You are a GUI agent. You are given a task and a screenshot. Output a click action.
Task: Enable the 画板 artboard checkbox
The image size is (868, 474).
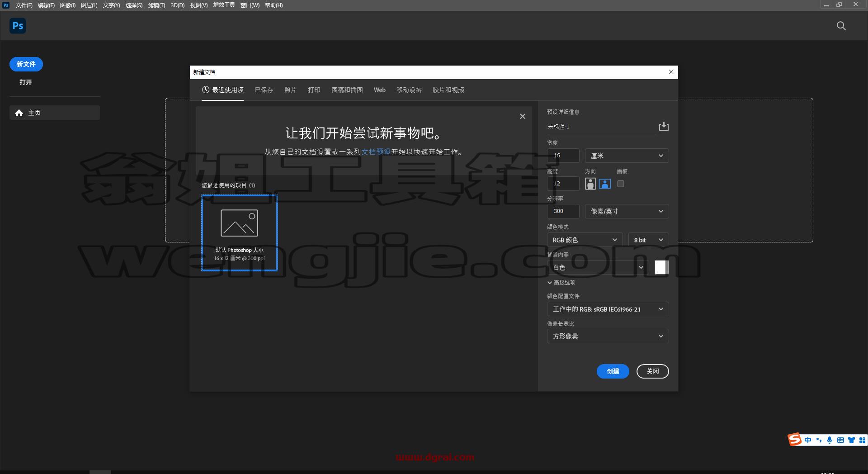621,184
